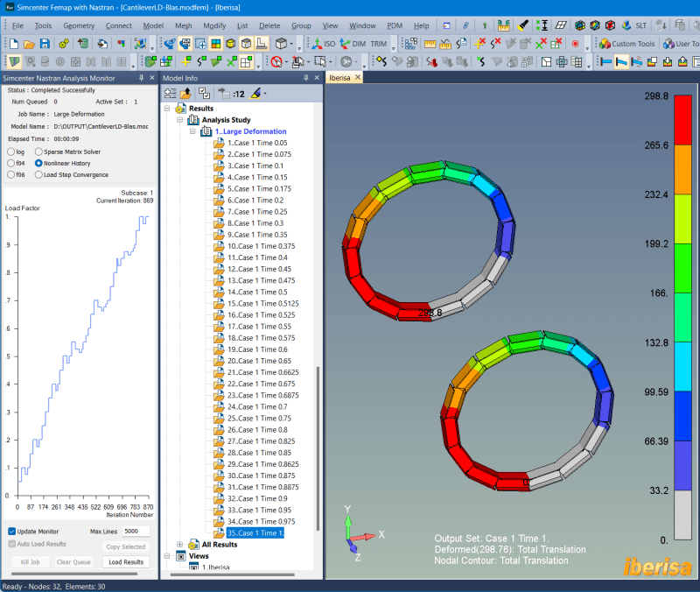Screen dimensions: 700x592
Task: Select the log radio button
Action: (11, 152)
